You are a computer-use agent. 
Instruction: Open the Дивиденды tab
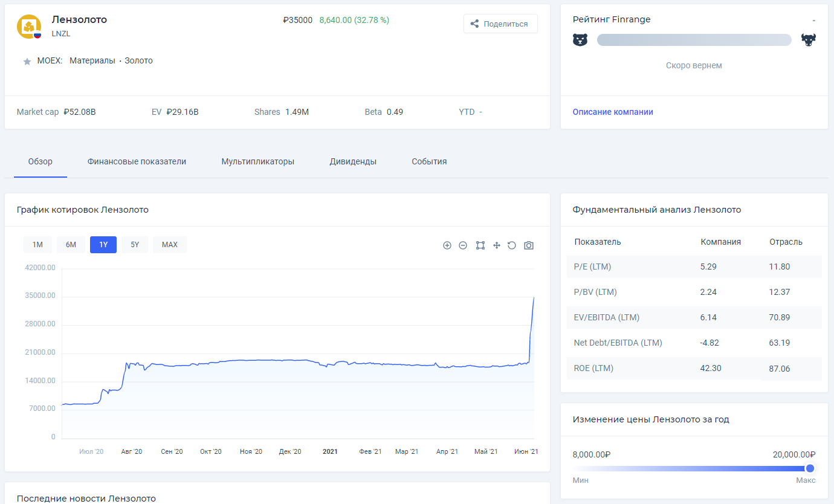point(353,161)
